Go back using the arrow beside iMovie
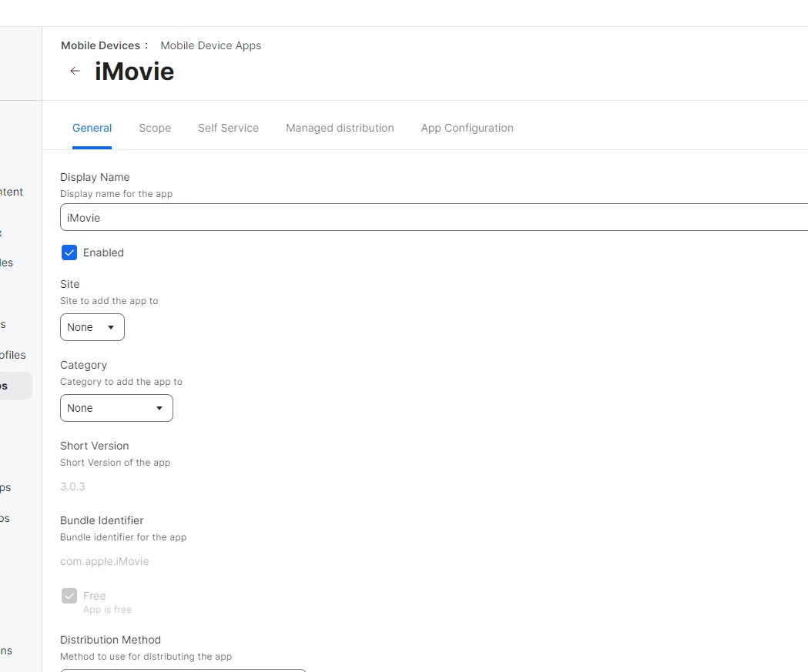The width and height of the screenshot is (808, 672). click(x=75, y=71)
